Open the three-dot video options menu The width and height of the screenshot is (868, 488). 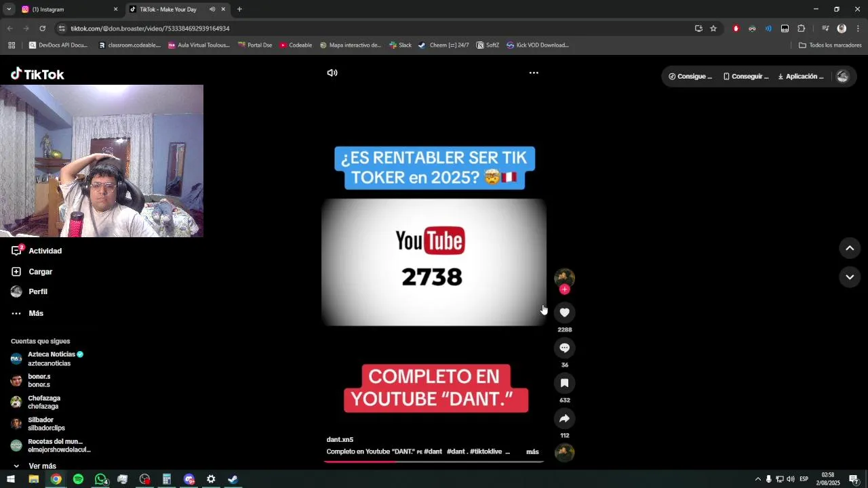pyautogui.click(x=534, y=73)
